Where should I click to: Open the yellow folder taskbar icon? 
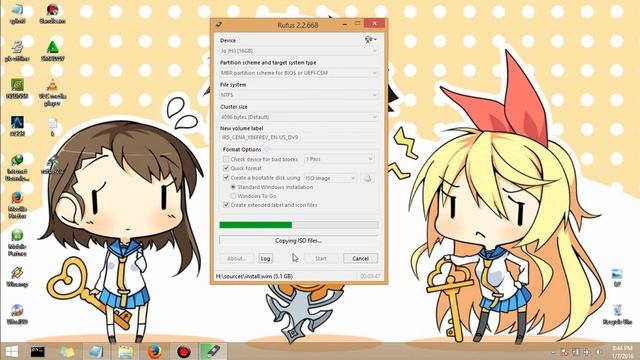[x=125, y=351]
